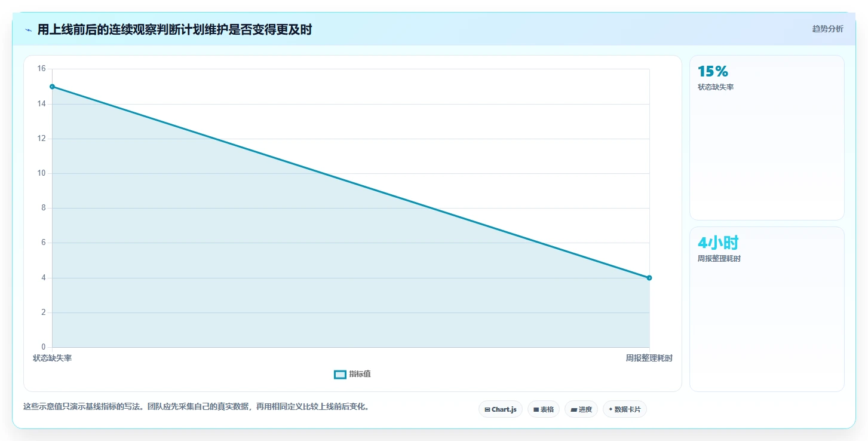Click the 4小时 metric value
868x441 pixels.
point(718,243)
